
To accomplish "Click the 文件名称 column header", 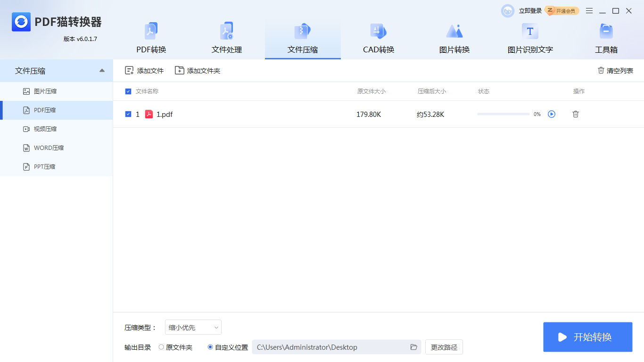I will coord(147,91).
